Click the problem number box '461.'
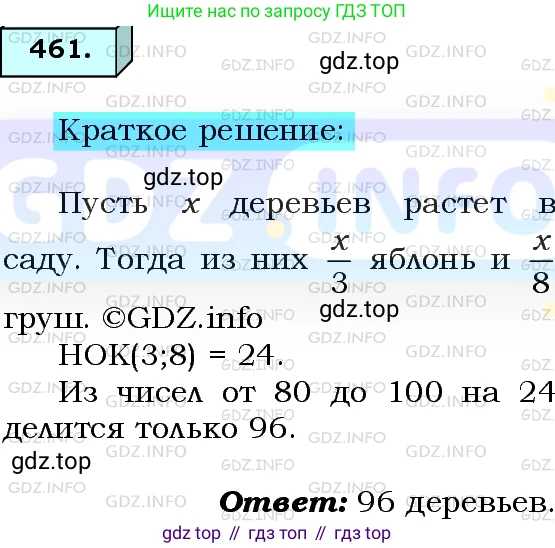 tap(66, 51)
